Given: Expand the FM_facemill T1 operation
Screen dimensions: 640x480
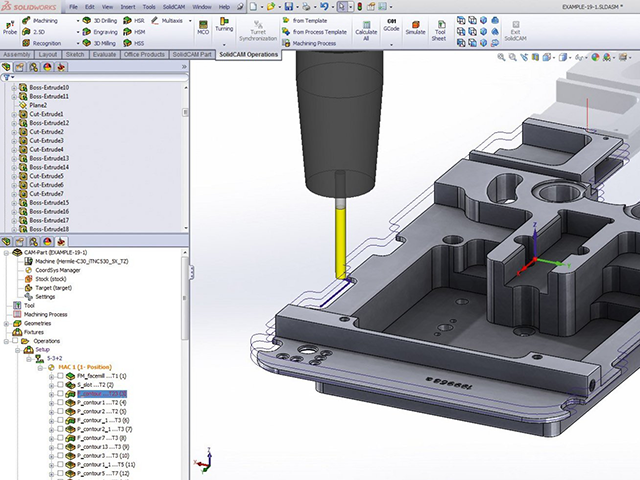Looking at the screenshot, I should point(51,376).
